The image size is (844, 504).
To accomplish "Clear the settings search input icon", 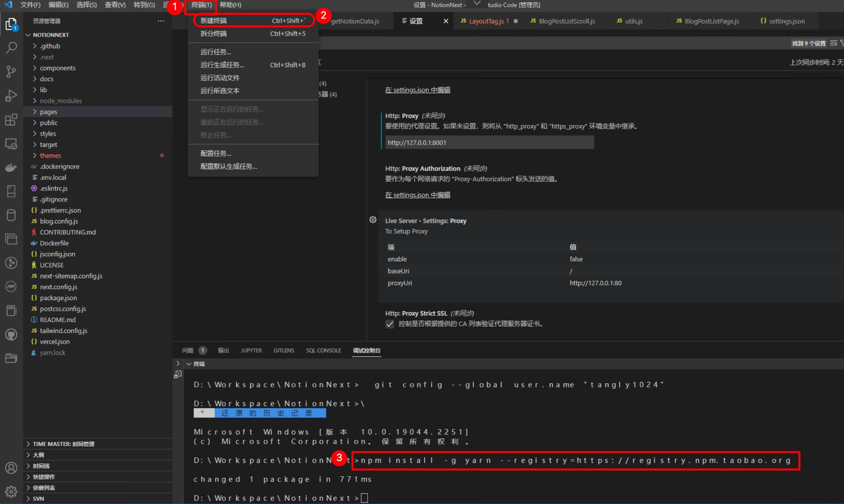I will [x=834, y=43].
